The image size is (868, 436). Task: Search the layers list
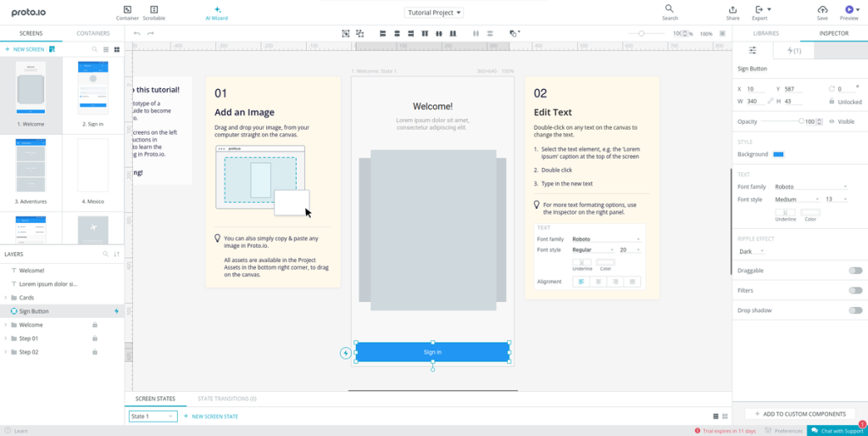pos(105,254)
